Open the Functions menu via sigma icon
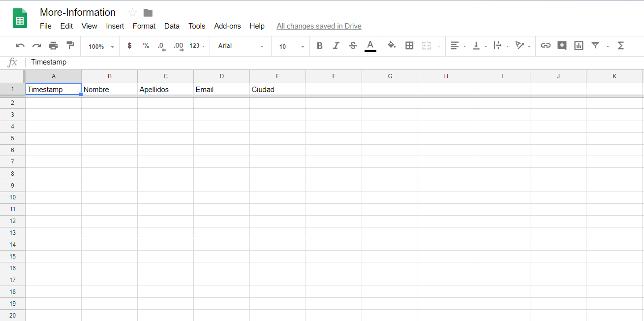 [x=620, y=45]
